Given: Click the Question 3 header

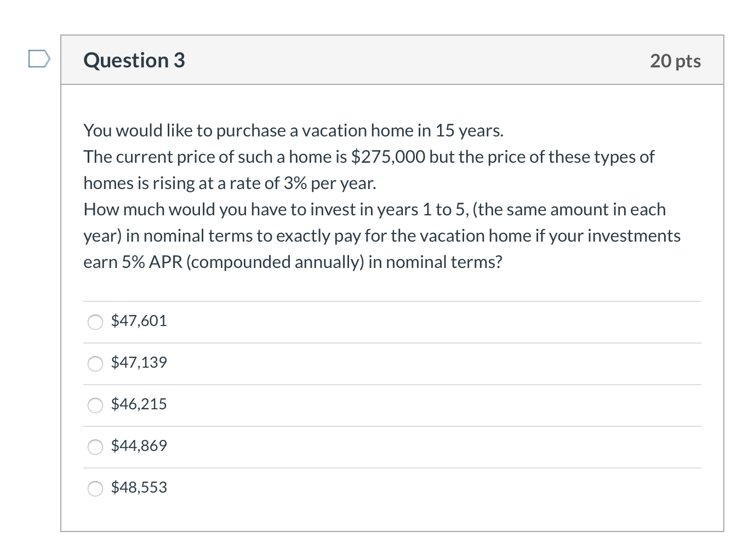Looking at the screenshot, I should (133, 60).
